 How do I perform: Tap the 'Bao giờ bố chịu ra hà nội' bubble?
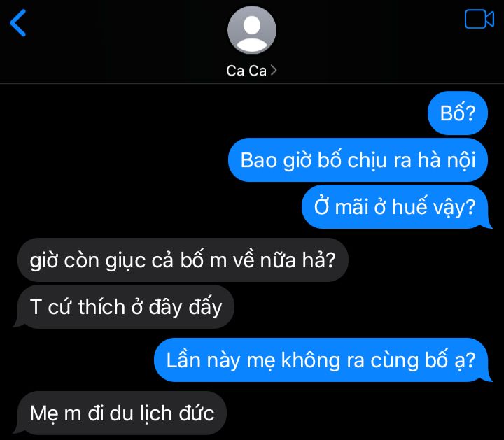coord(358,160)
